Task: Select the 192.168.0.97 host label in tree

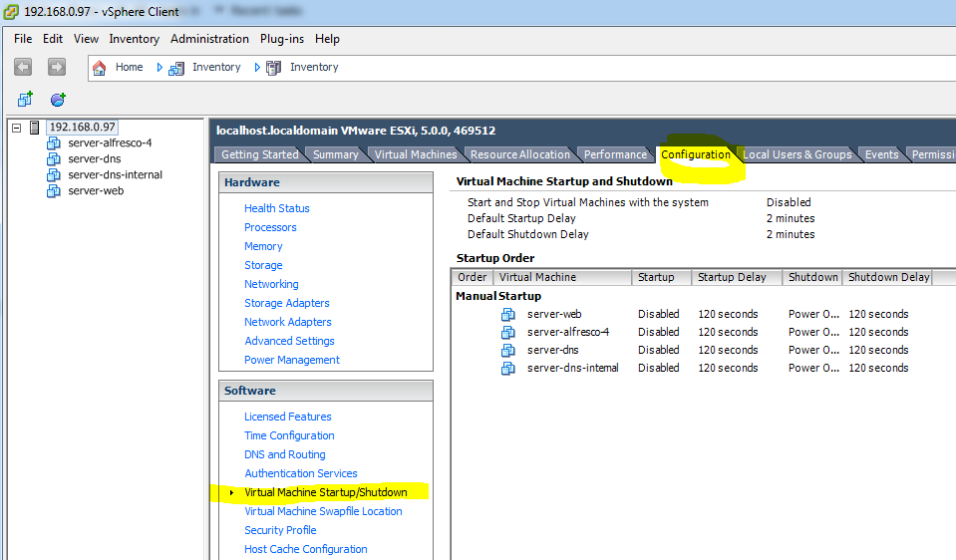Action: pyautogui.click(x=83, y=128)
